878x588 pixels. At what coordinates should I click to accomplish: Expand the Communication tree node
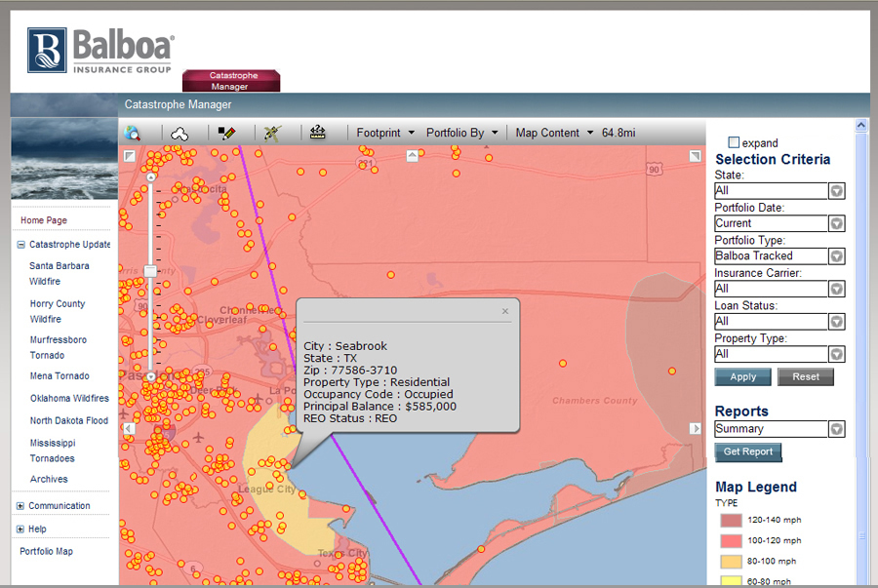[x=20, y=506]
